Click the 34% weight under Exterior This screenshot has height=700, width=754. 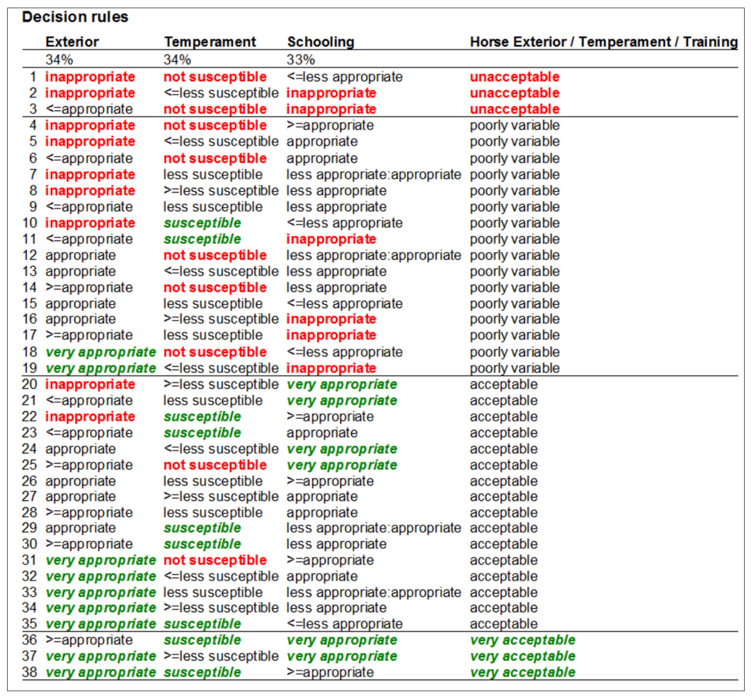[x=59, y=59]
